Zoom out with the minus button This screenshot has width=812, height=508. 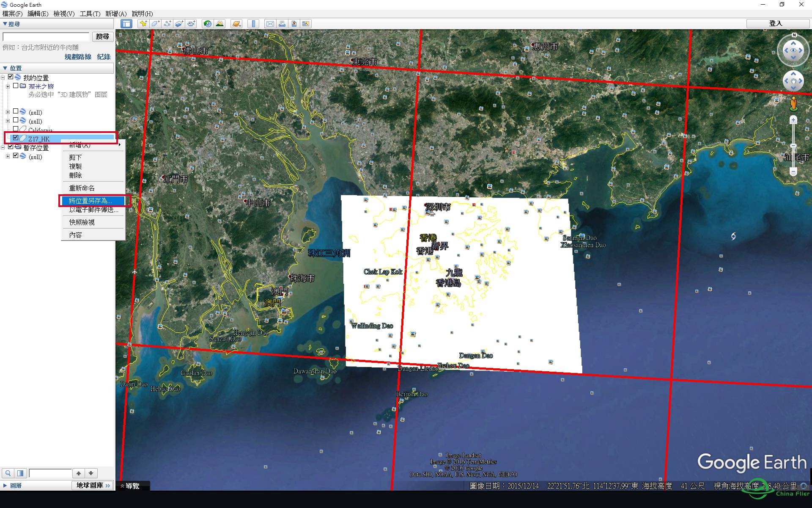[x=793, y=171]
